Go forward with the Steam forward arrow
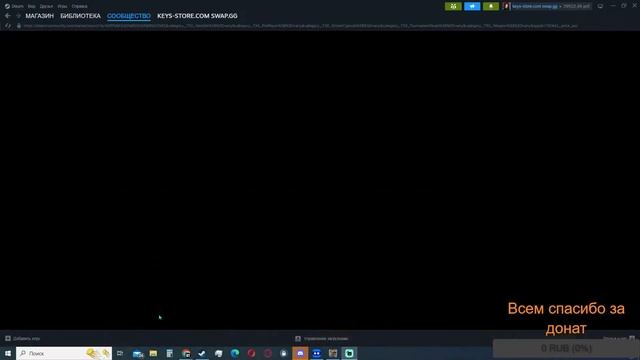 click(x=18, y=16)
